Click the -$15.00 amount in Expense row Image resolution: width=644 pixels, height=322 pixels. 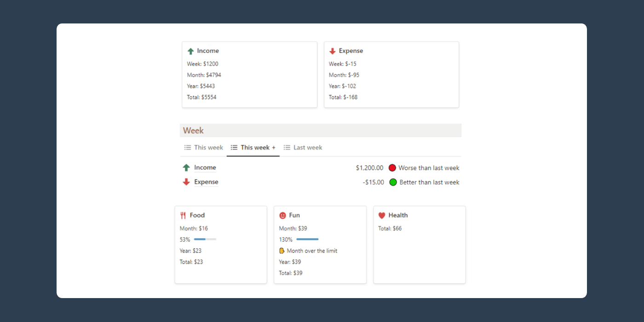(x=374, y=182)
